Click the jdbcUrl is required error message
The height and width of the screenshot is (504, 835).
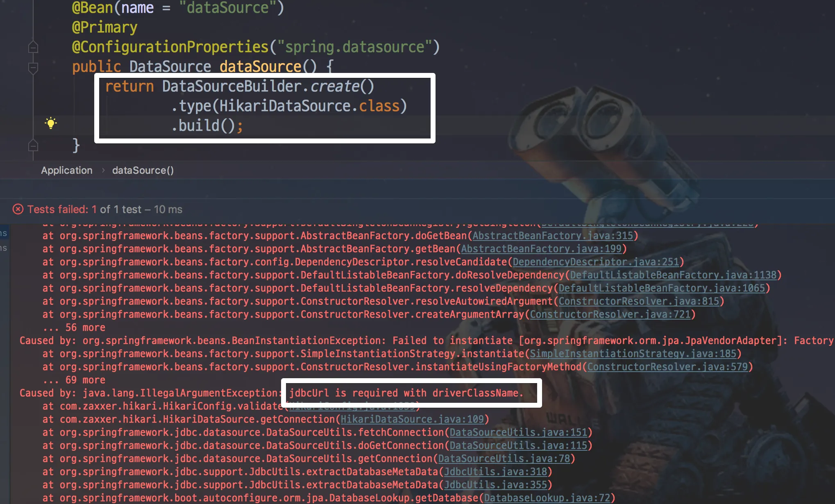click(406, 393)
